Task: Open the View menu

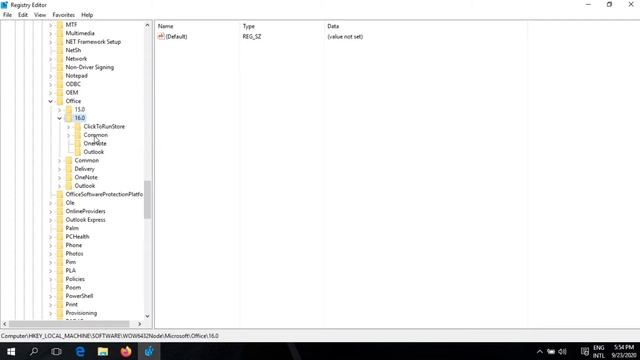Action: [40, 15]
